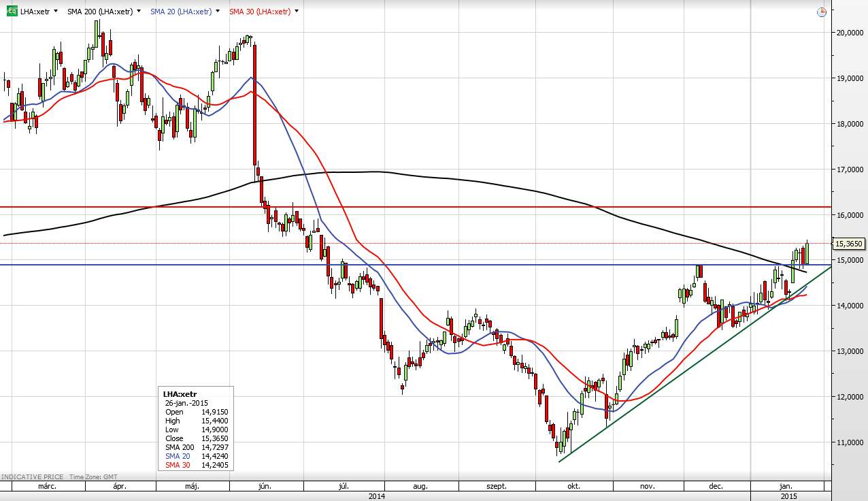Click the green Eq instrument type icon
The height and width of the screenshot is (501, 868).
(x=12, y=12)
